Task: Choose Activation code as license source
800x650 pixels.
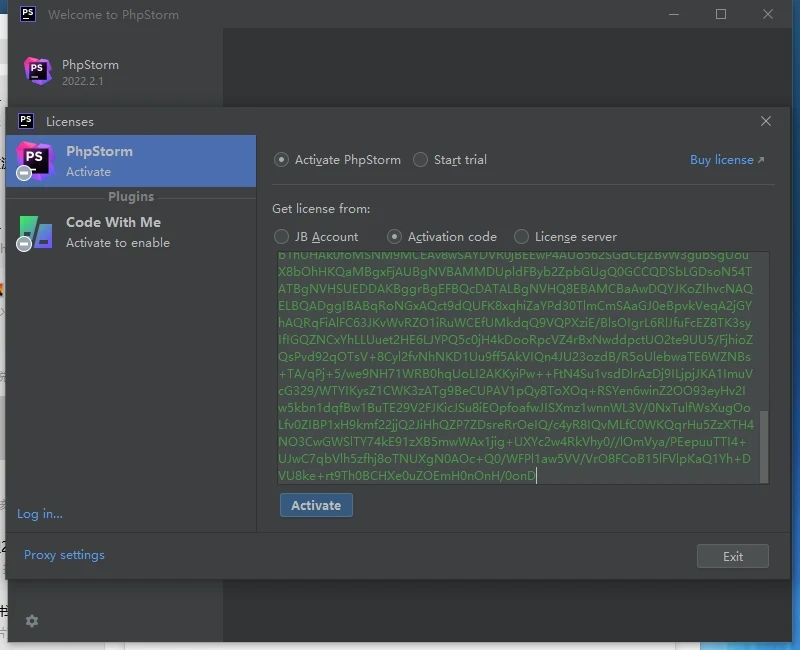Action: point(441,237)
